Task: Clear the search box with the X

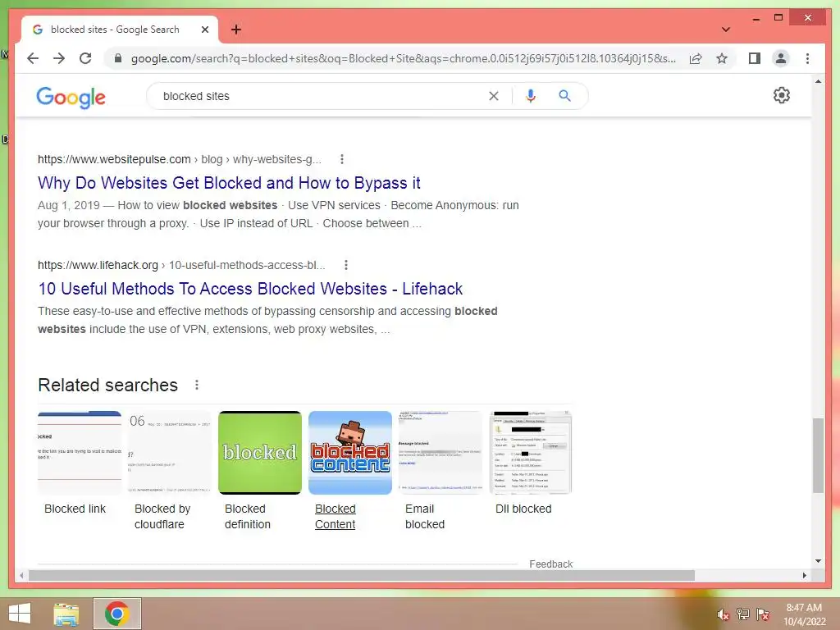Action: [493, 96]
